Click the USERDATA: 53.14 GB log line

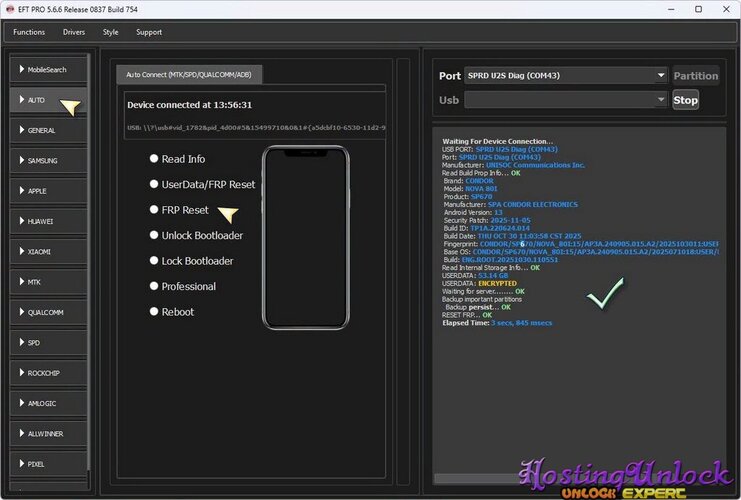pos(475,276)
